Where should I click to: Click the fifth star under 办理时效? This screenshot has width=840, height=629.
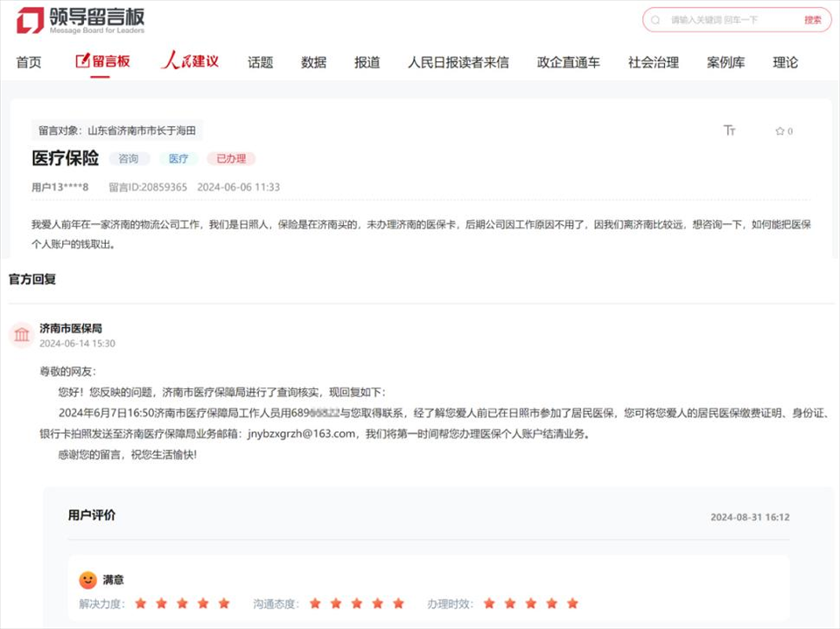(x=573, y=603)
